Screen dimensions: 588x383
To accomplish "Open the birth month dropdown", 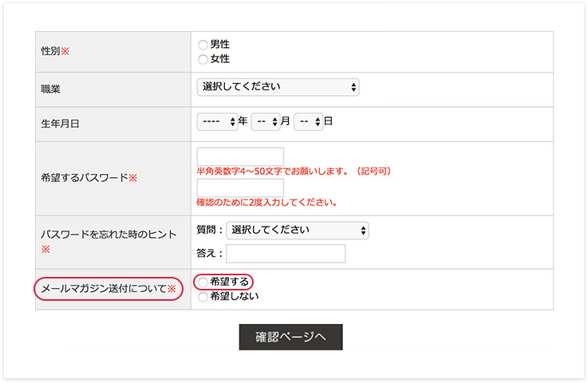I will pyautogui.click(x=264, y=122).
